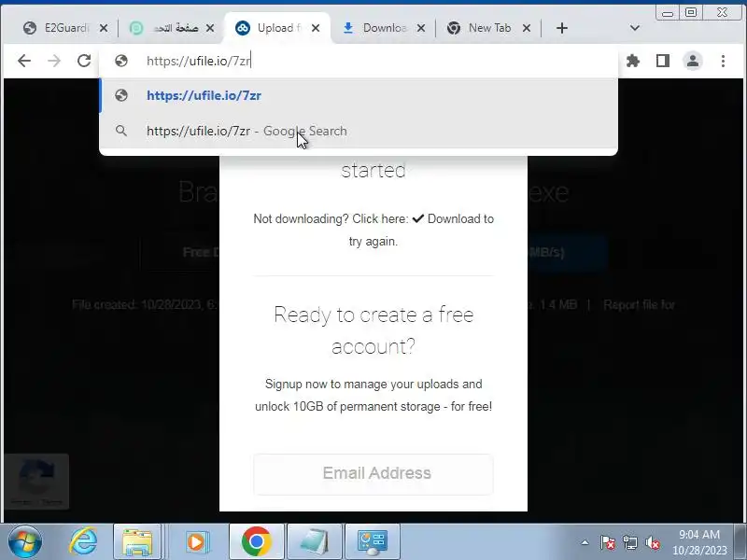Reload the current page
Screen dimensions: 747x560
pos(84,61)
